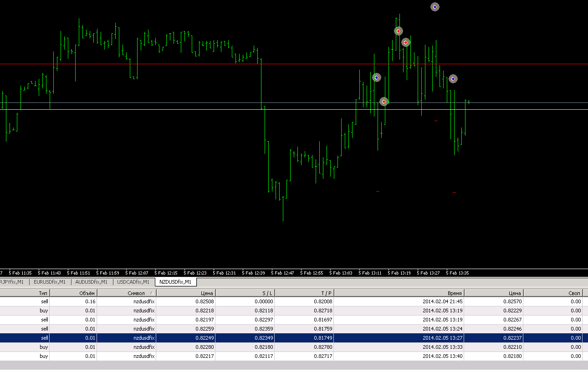Click open price 0.82249 in highlighted row
588x372 pixels.
(205, 338)
